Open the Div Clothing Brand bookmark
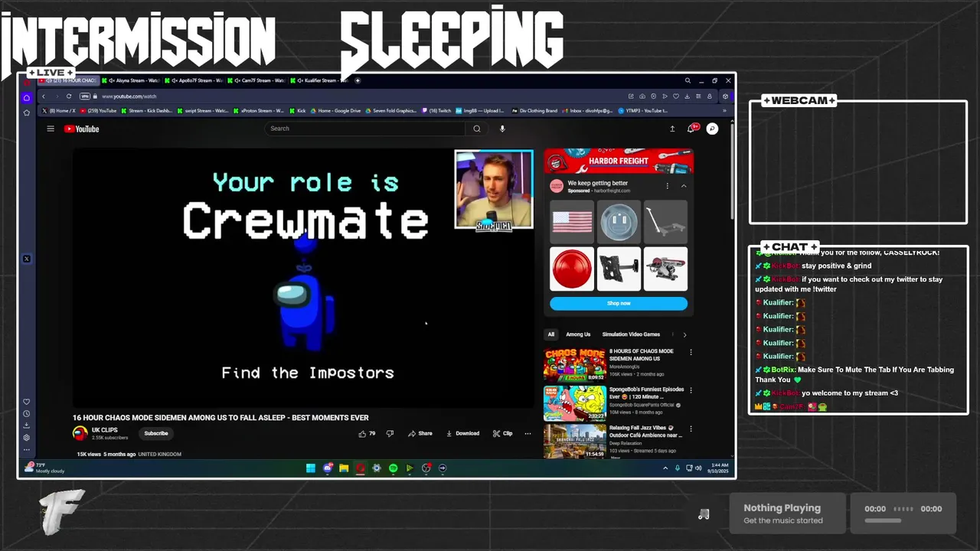Image resolution: width=980 pixels, height=551 pixels. pos(534,110)
